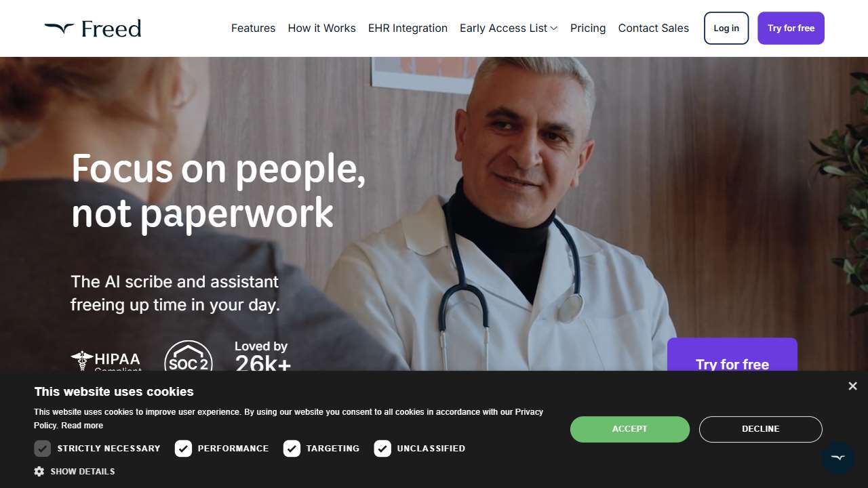Expand the Early Access List menu
The height and width of the screenshot is (488, 868).
point(509,28)
